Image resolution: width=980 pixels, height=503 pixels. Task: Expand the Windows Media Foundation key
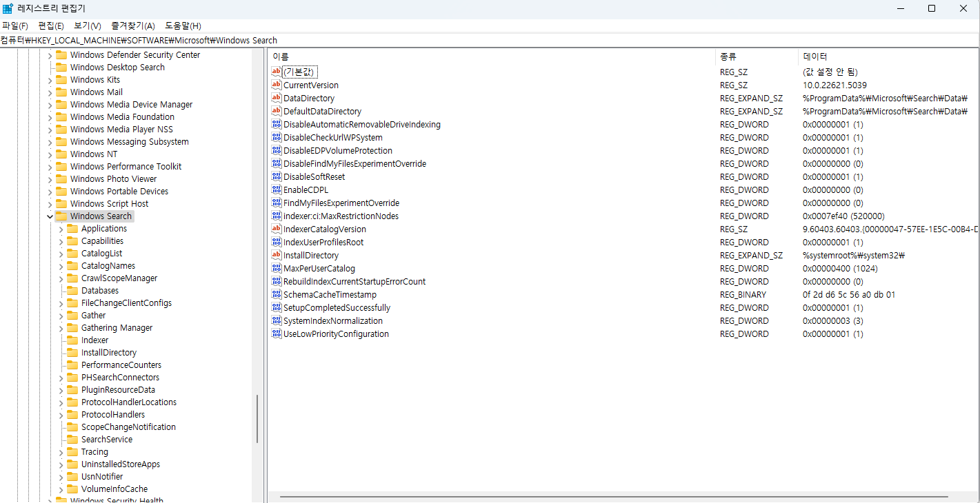click(50, 117)
